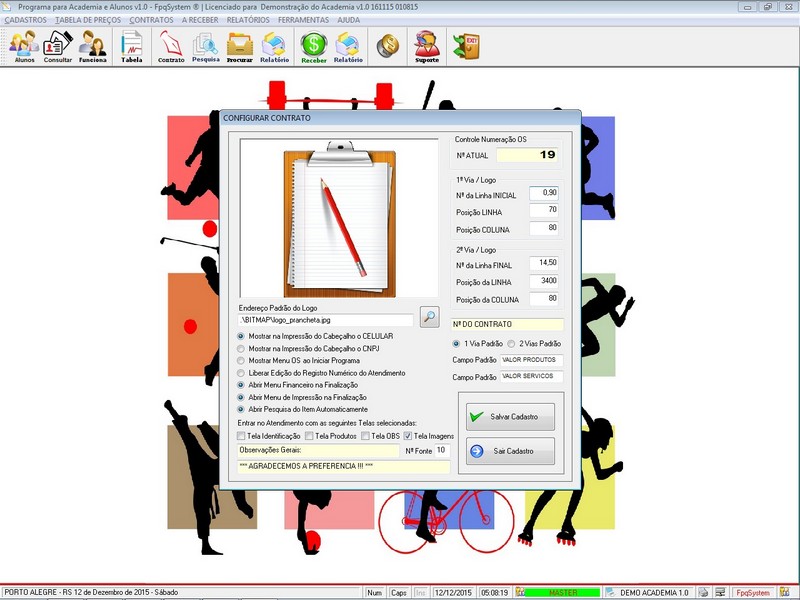Viewport: 800px width, 600px height.
Task: Click the Posição da COLUNA field in 2ª Via
Action: 544,299
